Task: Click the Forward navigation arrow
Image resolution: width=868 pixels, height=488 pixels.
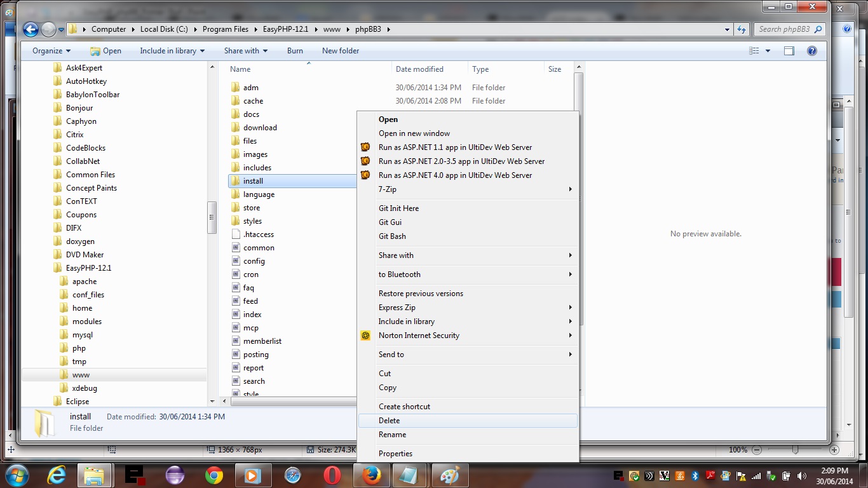Action: [48, 29]
